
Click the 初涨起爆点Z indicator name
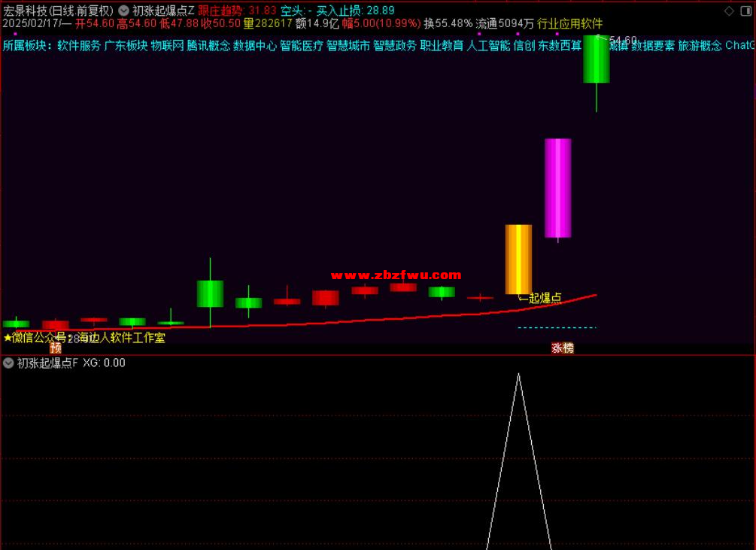click(x=163, y=11)
